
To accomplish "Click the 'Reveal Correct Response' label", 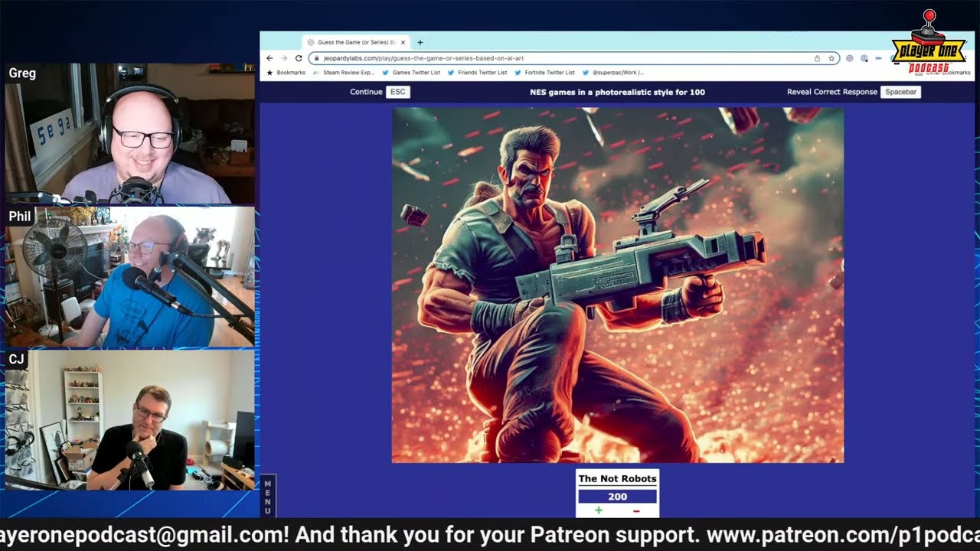I will 832,92.
